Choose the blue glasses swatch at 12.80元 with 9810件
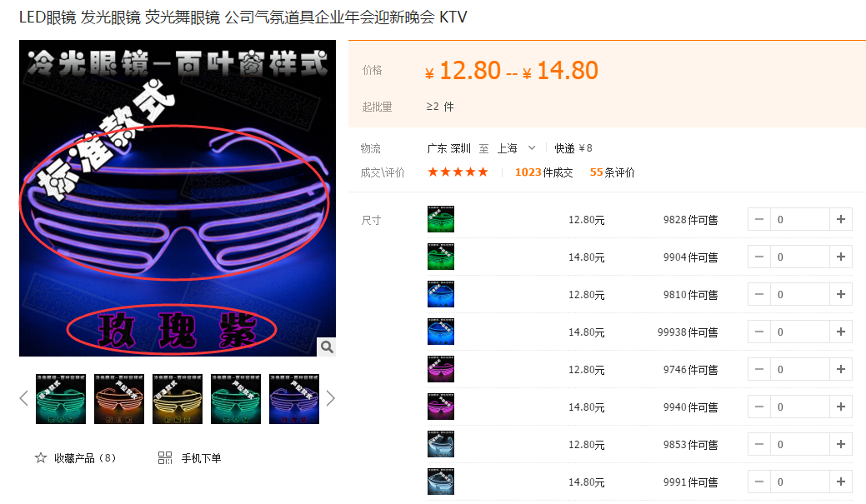 click(x=441, y=294)
